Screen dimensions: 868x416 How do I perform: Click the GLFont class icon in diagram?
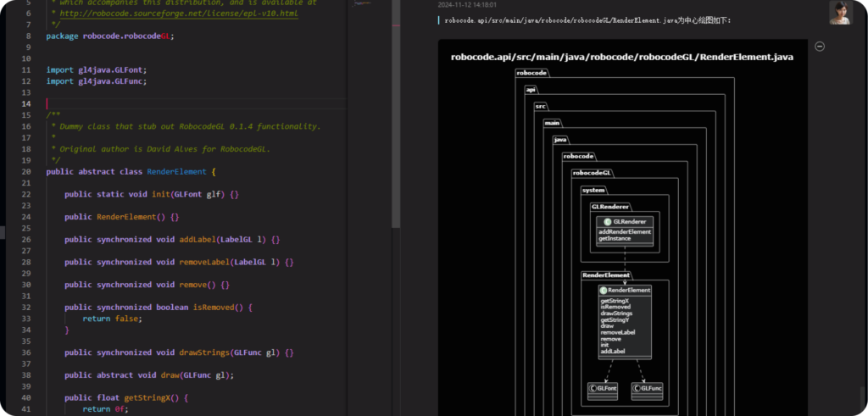pyautogui.click(x=593, y=388)
